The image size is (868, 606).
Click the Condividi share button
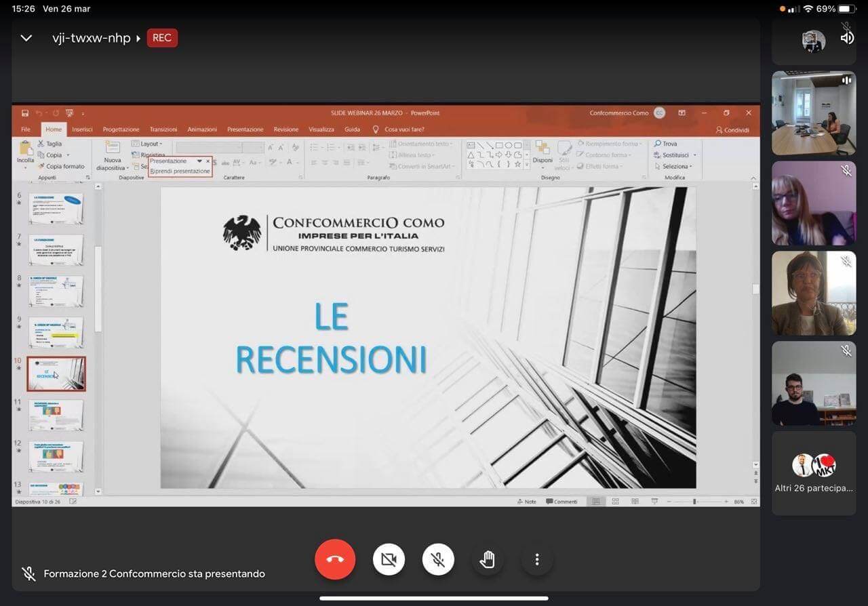[732, 130]
